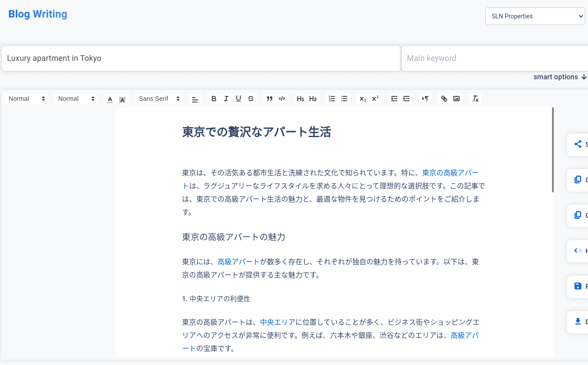Insert an image
Screen dimensions: 588x365
pos(456,99)
